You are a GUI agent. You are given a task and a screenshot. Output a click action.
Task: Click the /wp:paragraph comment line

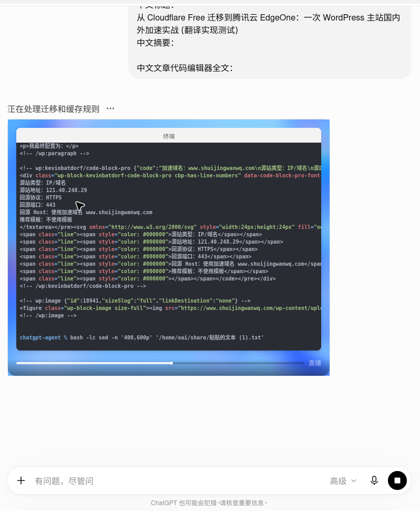[54, 153]
